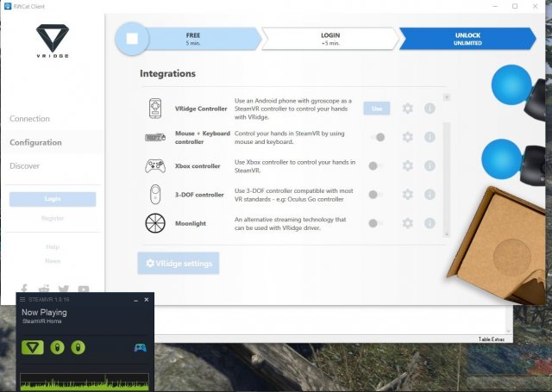Click the Mouse + Keyboard controller label
The width and height of the screenshot is (552, 392).
(203, 138)
